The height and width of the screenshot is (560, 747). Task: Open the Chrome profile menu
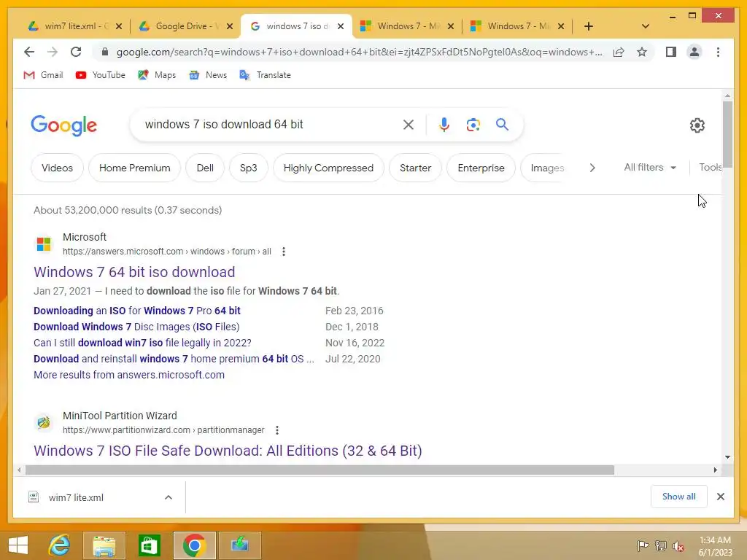[x=694, y=52]
